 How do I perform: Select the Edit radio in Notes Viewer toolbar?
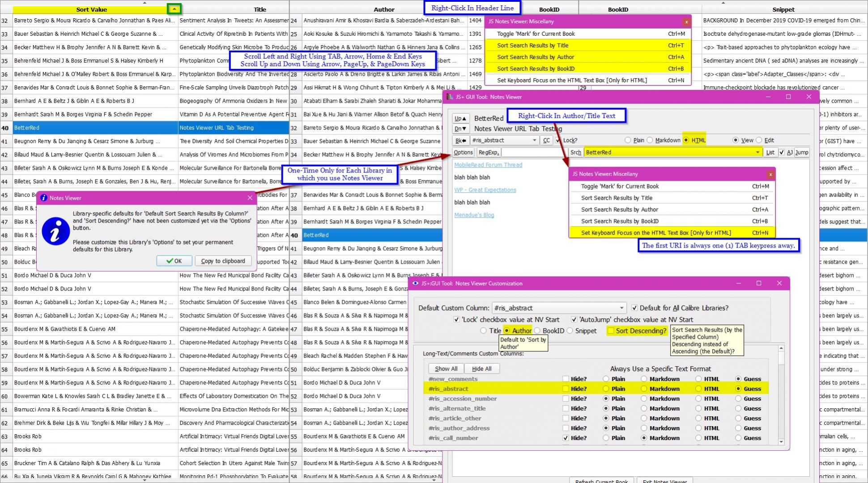tap(759, 141)
